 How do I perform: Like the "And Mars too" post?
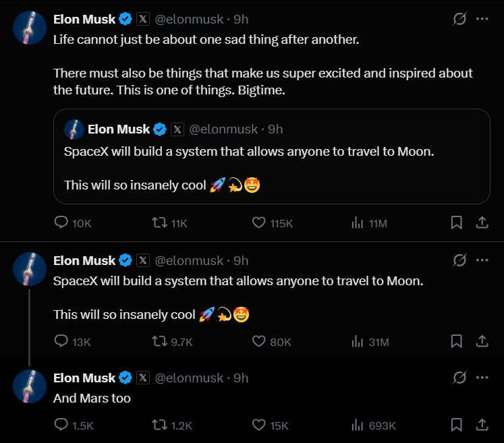(x=259, y=425)
